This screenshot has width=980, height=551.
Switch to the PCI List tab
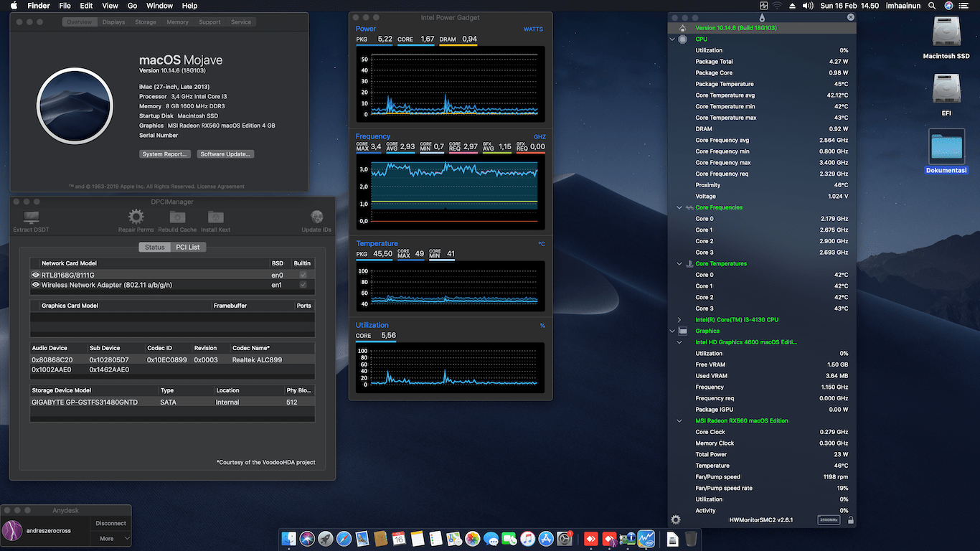pyautogui.click(x=189, y=247)
